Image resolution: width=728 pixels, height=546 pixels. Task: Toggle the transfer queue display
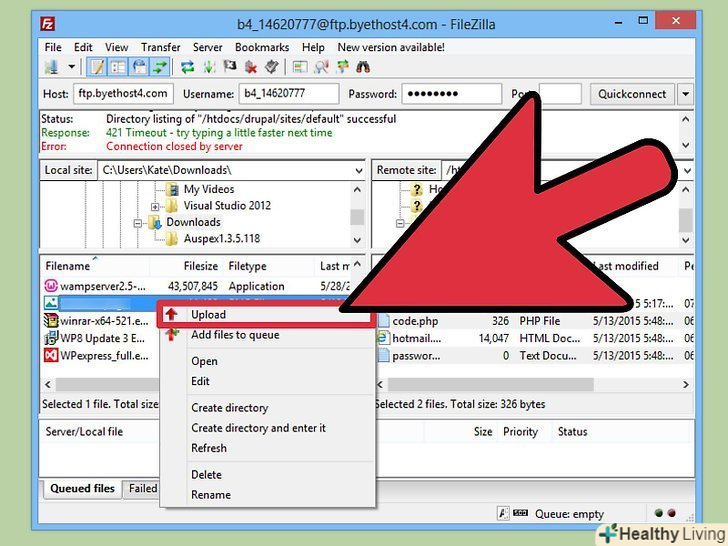160,67
